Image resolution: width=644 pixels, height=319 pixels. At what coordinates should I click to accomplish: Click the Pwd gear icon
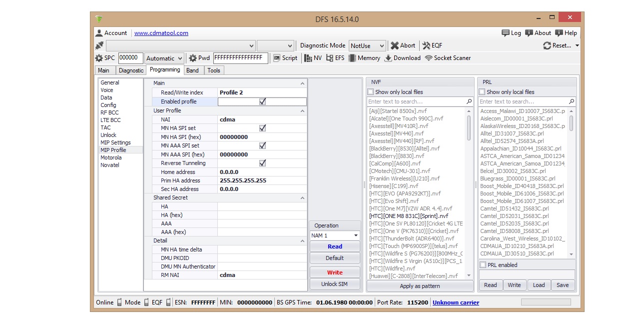click(x=192, y=58)
